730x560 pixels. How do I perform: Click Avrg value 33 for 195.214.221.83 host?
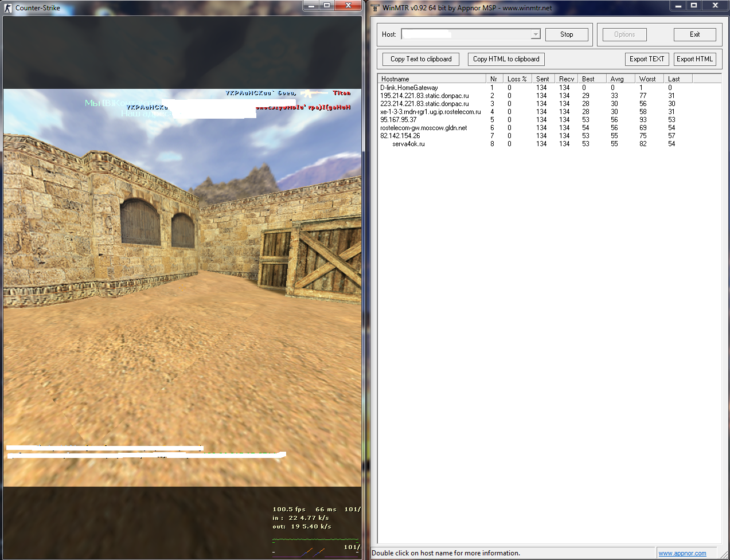[x=614, y=96]
